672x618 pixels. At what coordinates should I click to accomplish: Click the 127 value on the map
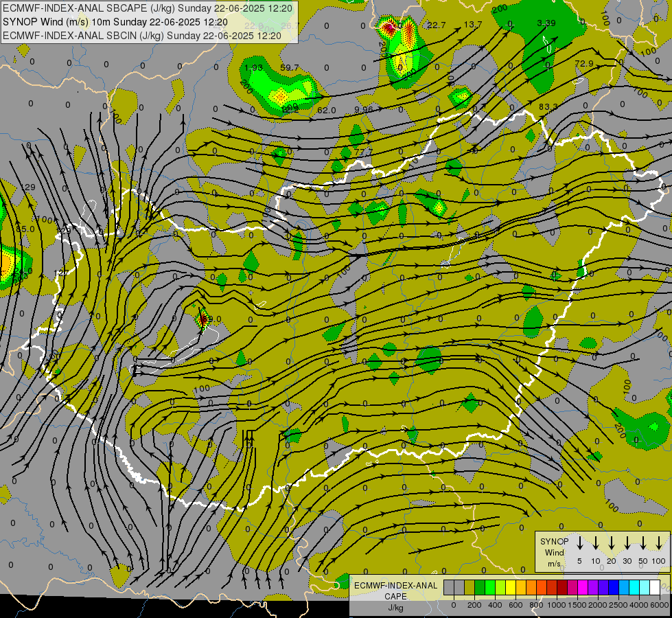pyautogui.click(x=61, y=273)
